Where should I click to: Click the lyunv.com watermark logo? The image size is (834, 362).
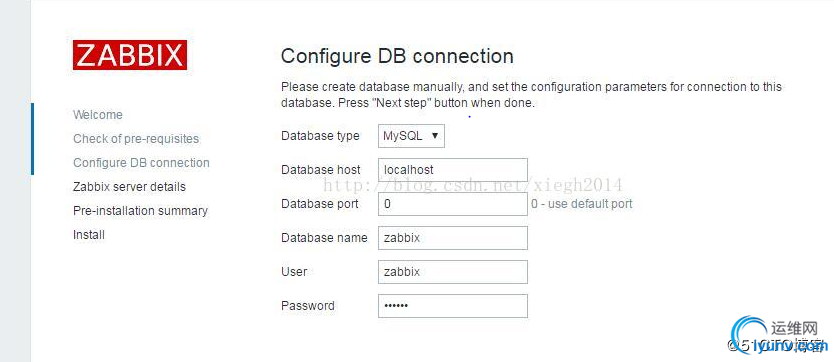click(x=779, y=336)
